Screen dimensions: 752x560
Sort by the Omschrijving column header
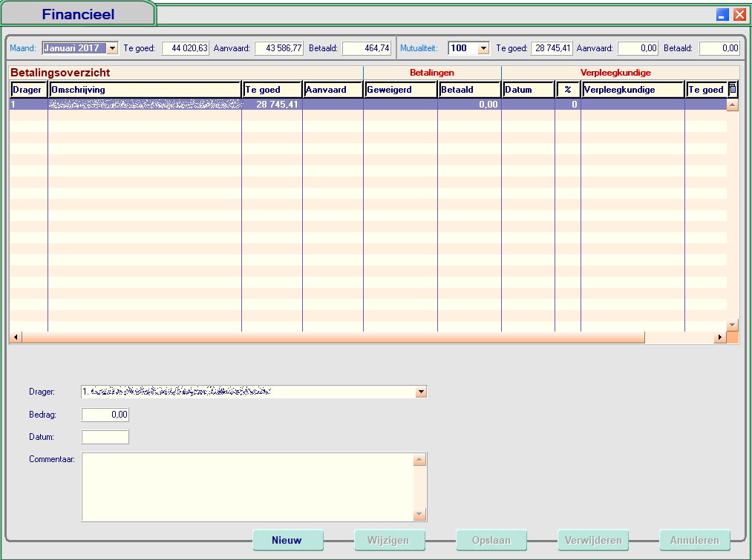145,90
